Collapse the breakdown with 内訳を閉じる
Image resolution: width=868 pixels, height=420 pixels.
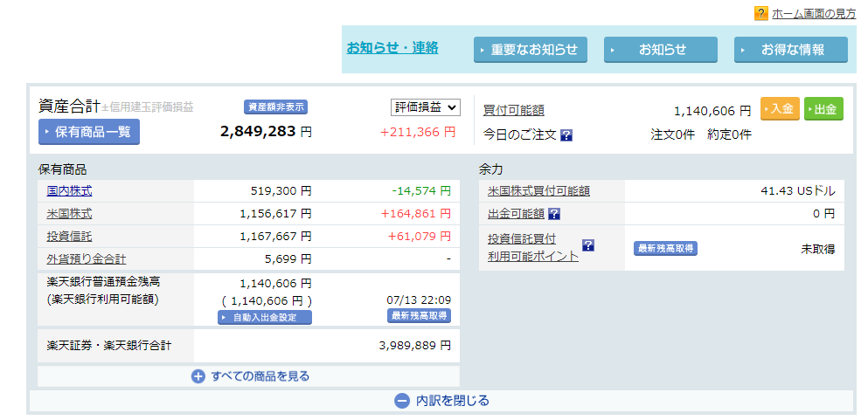[452, 401]
